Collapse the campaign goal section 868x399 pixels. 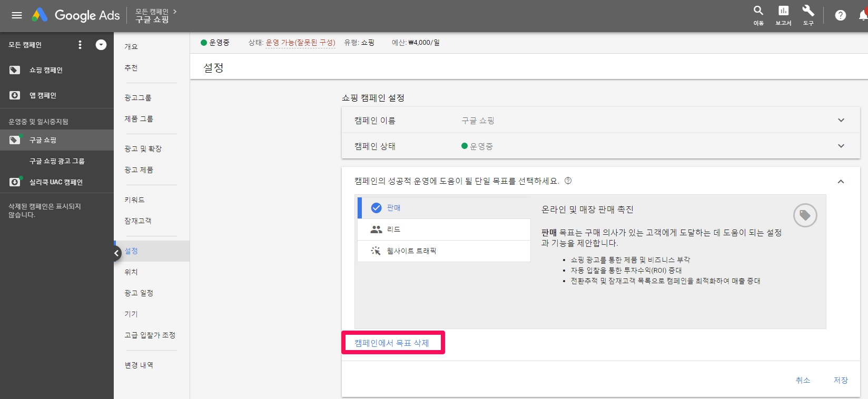coord(841,182)
